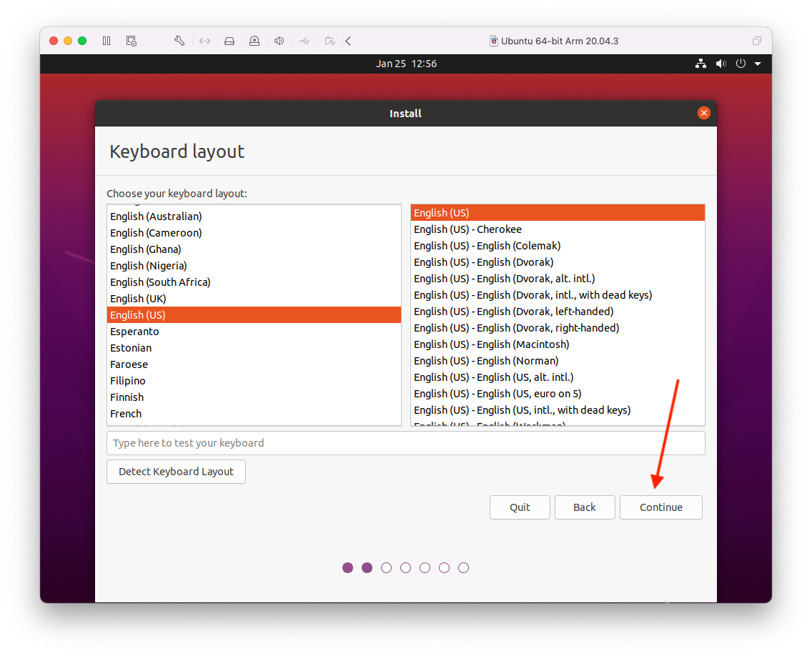Click the hard disk device icon
The width and height of the screenshot is (812, 656).
click(x=229, y=41)
